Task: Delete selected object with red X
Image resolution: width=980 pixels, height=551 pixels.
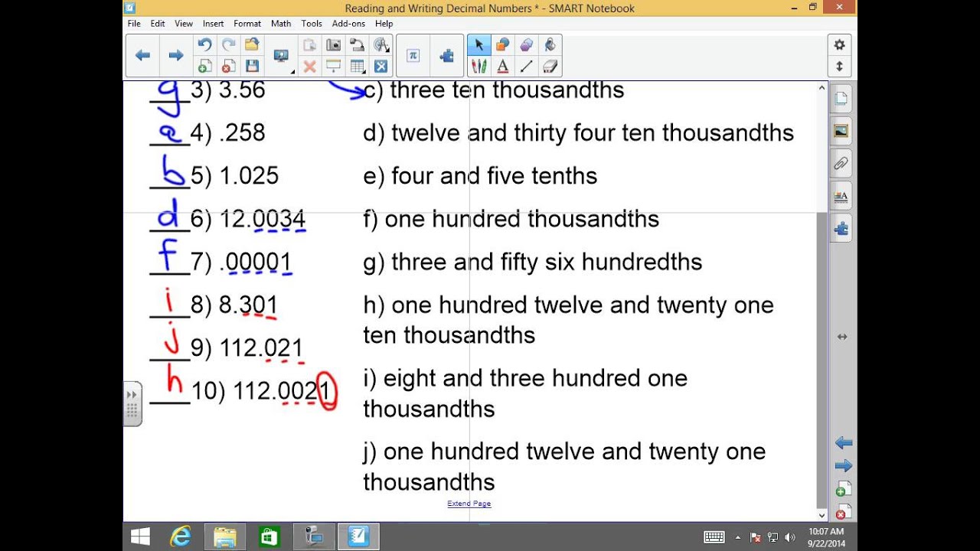Action: pyautogui.click(x=309, y=67)
